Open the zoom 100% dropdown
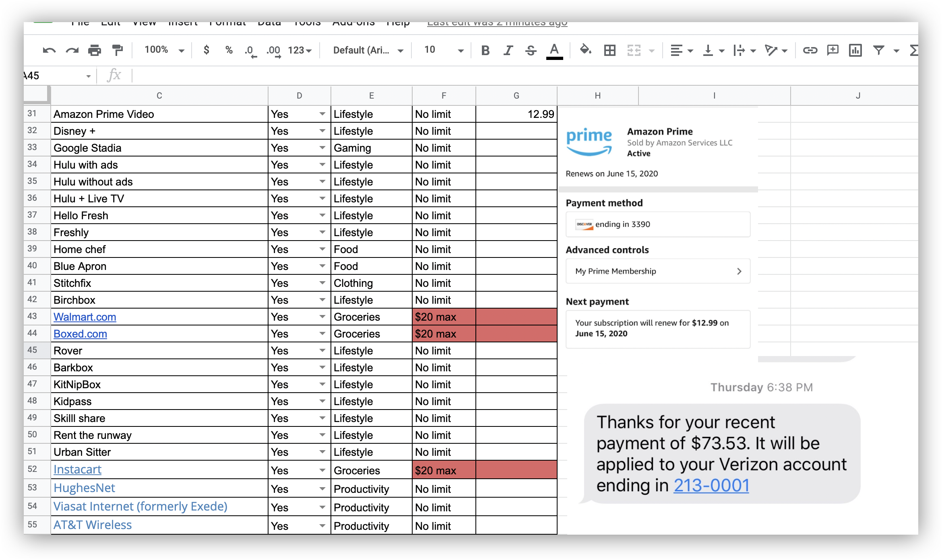The image size is (942, 560). point(164,50)
